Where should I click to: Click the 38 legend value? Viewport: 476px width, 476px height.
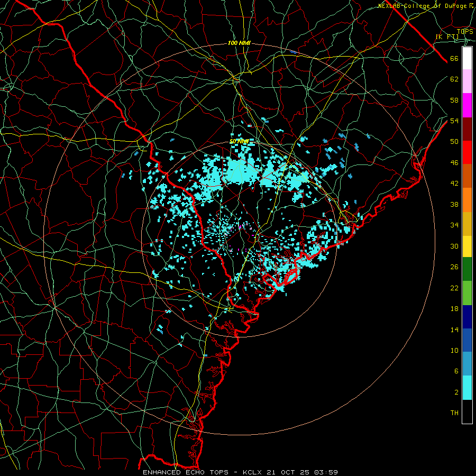(x=454, y=204)
